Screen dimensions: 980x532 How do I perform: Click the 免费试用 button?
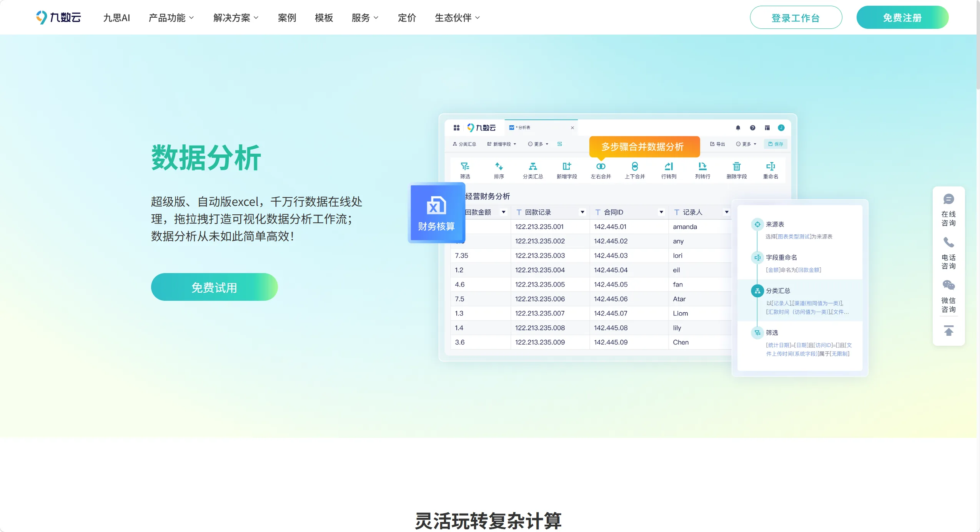pos(214,287)
